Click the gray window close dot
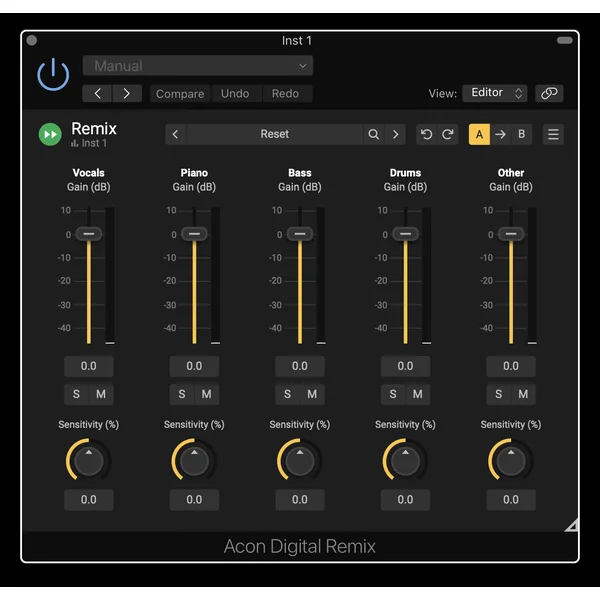 coord(32,40)
